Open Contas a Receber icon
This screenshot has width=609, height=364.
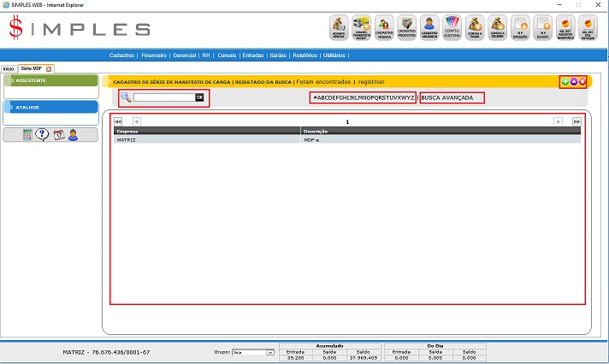[499, 27]
